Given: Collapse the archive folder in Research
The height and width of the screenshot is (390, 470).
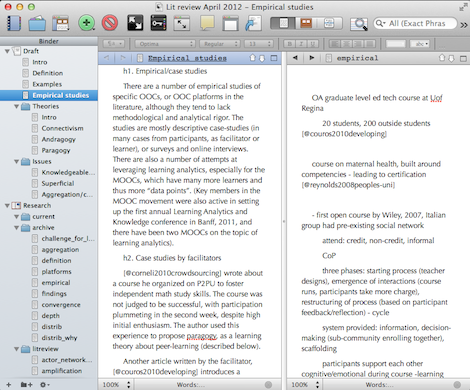Looking at the screenshot, I should click(x=16, y=228).
